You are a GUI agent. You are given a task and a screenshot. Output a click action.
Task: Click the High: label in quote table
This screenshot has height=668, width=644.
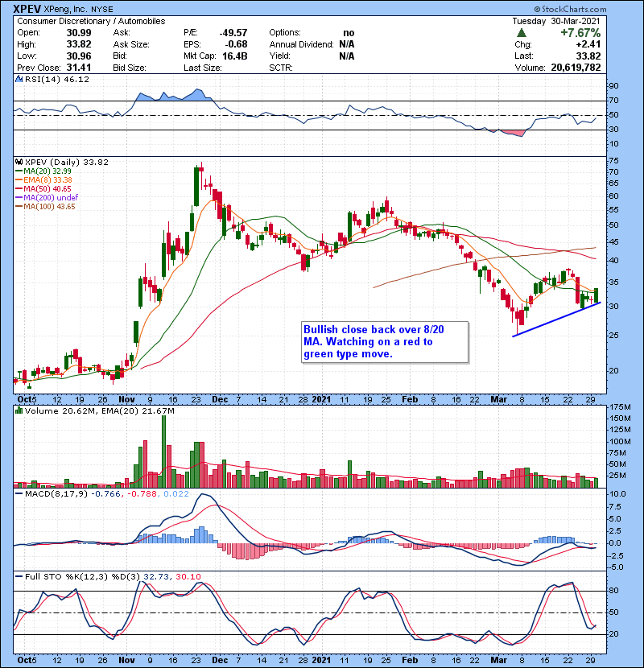pyautogui.click(x=27, y=44)
